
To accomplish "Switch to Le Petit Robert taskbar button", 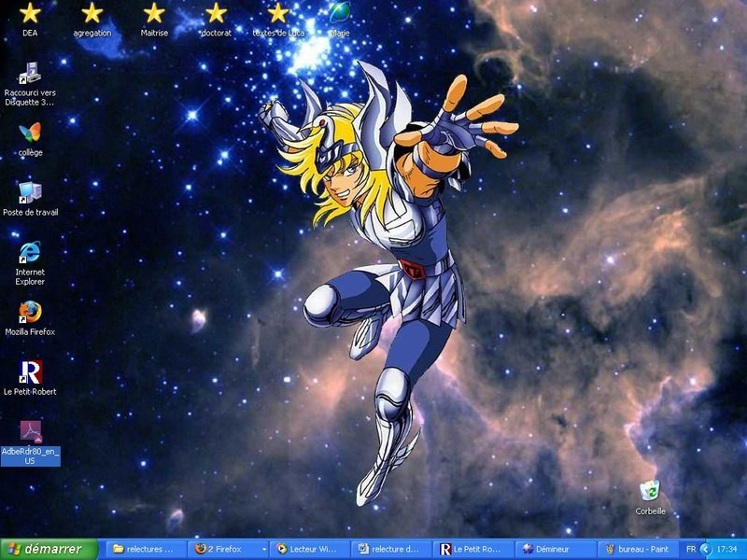I will (x=473, y=549).
